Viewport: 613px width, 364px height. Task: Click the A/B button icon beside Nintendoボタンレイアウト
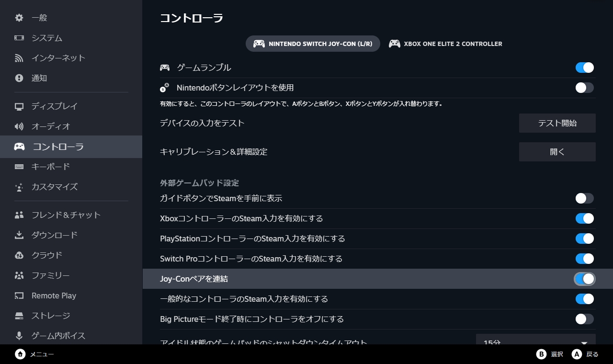pos(165,88)
